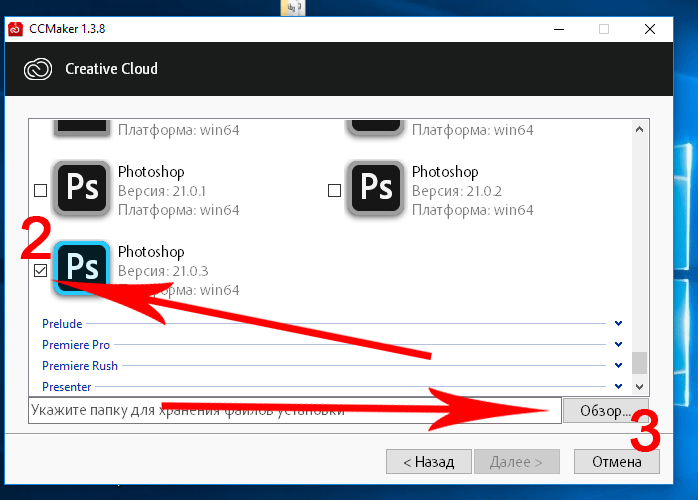
Task: Select the text Версия: 21.0.3
Action: click(163, 271)
